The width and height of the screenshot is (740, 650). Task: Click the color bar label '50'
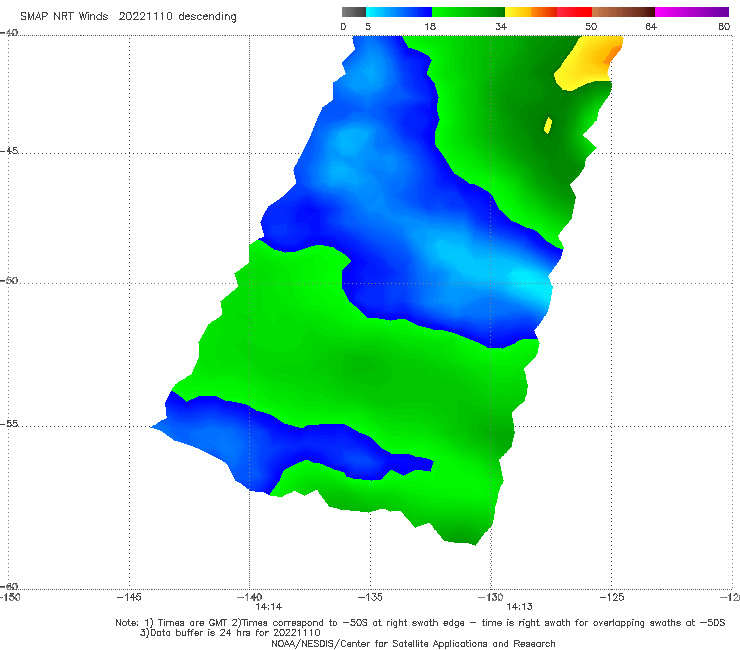point(591,26)
